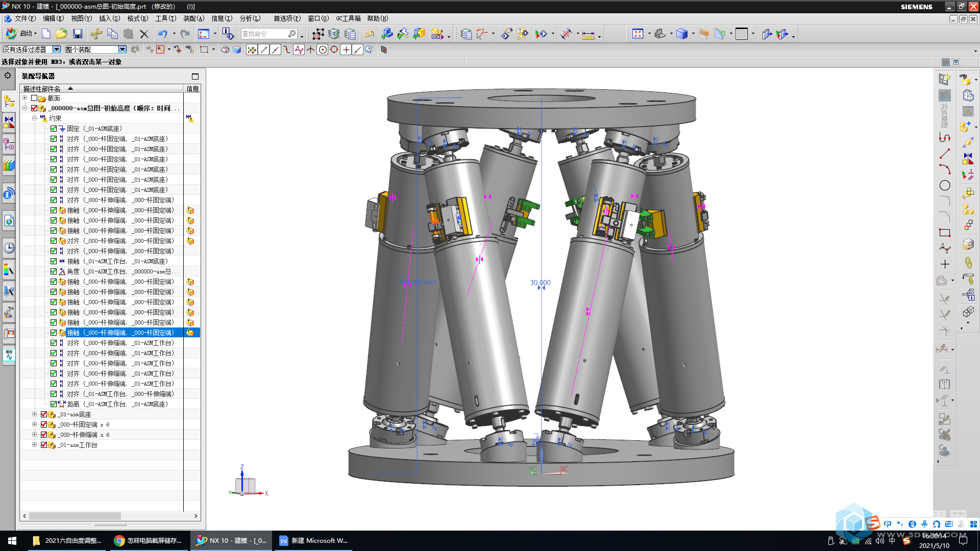Toggle checkbox of 距离 constraint row
The width and height of the screenshot is (980, 551).
pos(54,404)
